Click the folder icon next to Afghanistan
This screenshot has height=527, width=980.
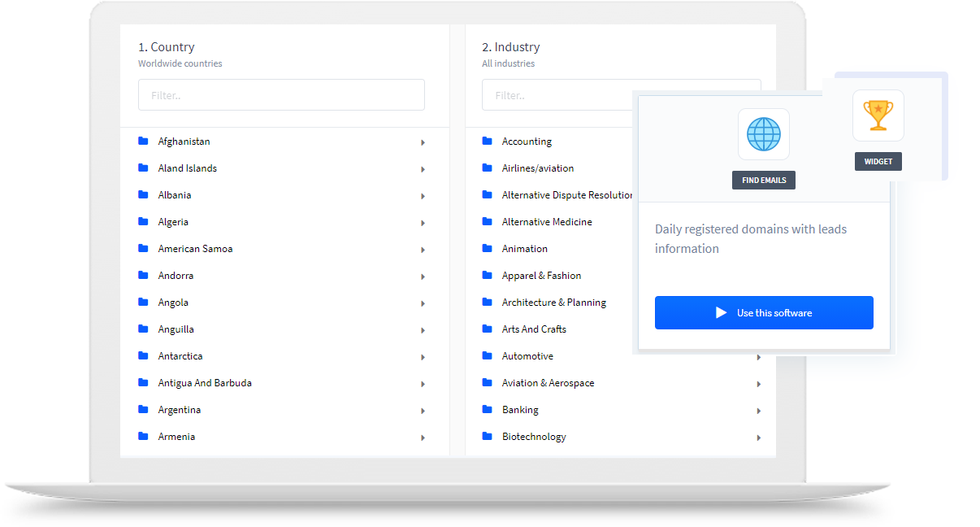(x=143, y=140)
